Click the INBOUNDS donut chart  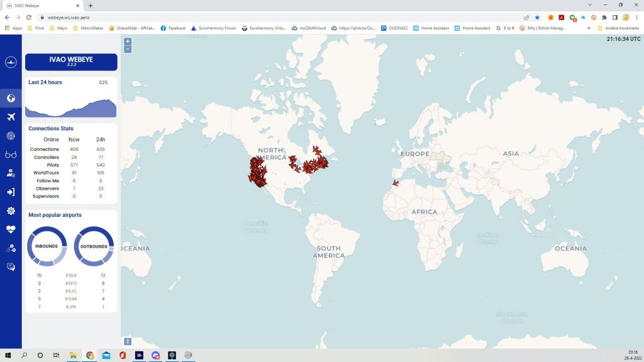(x=47, y=246)
